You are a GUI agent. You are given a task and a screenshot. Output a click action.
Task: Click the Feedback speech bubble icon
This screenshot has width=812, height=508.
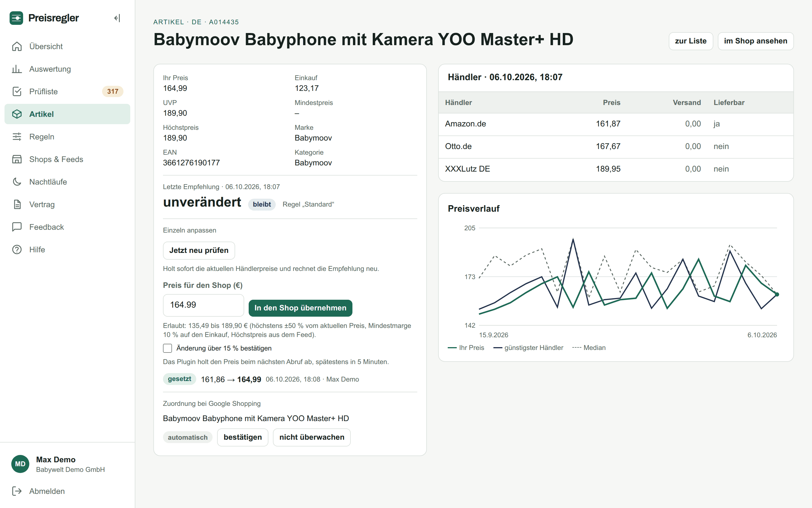tap(17, 227)
